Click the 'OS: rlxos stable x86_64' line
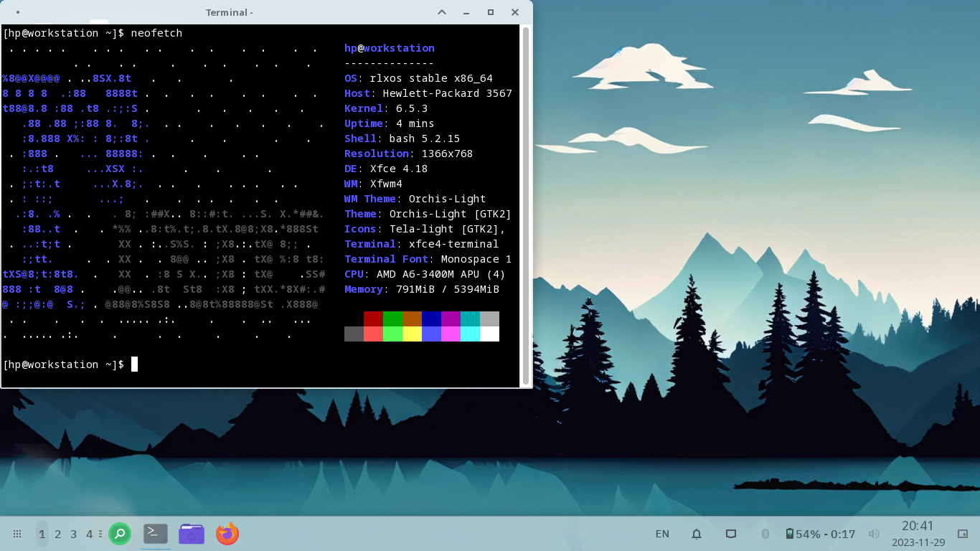 [x=418, y=78]
